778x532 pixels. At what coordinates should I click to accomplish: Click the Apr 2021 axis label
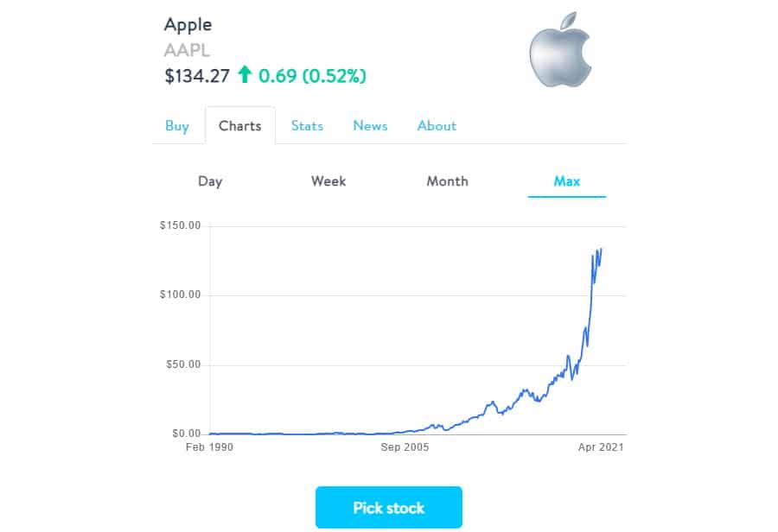point(601,447)
